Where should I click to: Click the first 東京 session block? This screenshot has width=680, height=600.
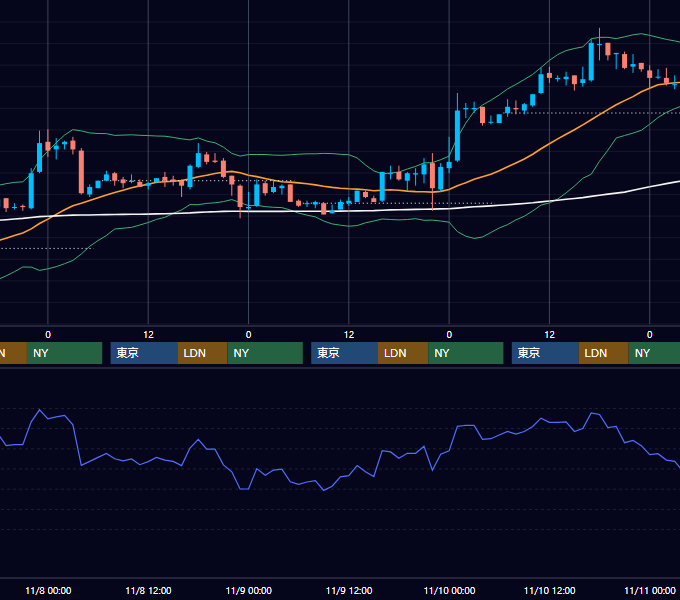[x=144, y=353]
